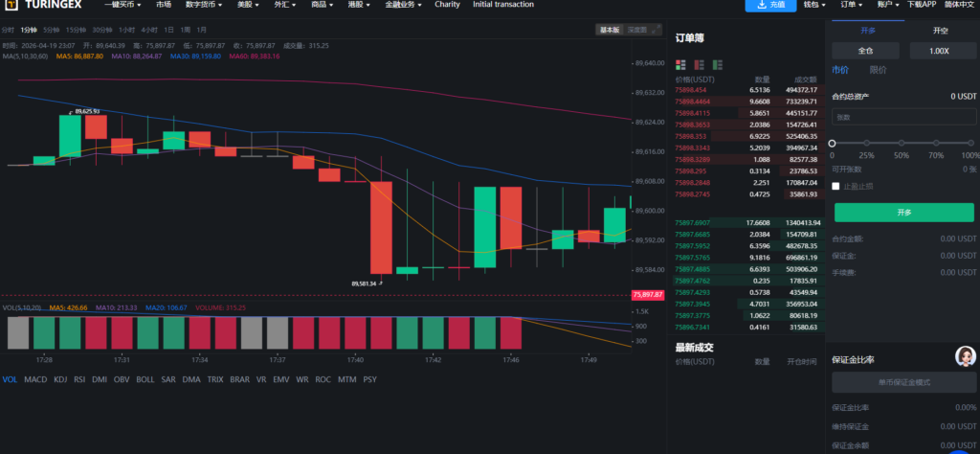
Task: Select the 开空 tab
Action: point(941,31)
